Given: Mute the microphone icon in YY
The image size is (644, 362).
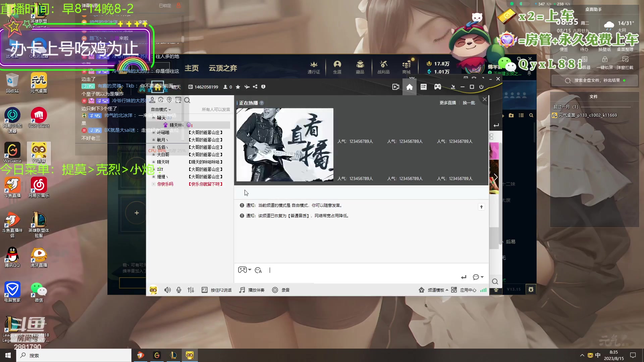Looking at the screenshot, I should point(178,290).
